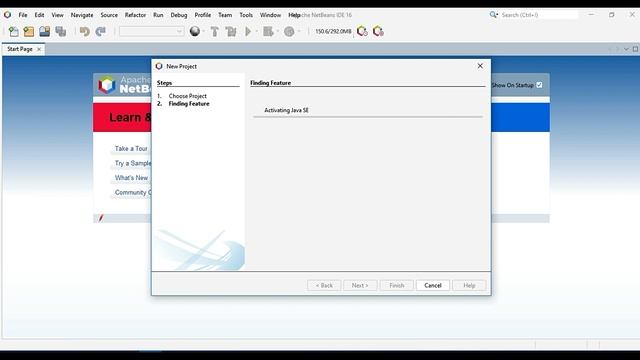Click the memory usage meter 150.6/292.0MB
Screen dimensions: 640x360
pyautogui.click(x=333, y=31)
